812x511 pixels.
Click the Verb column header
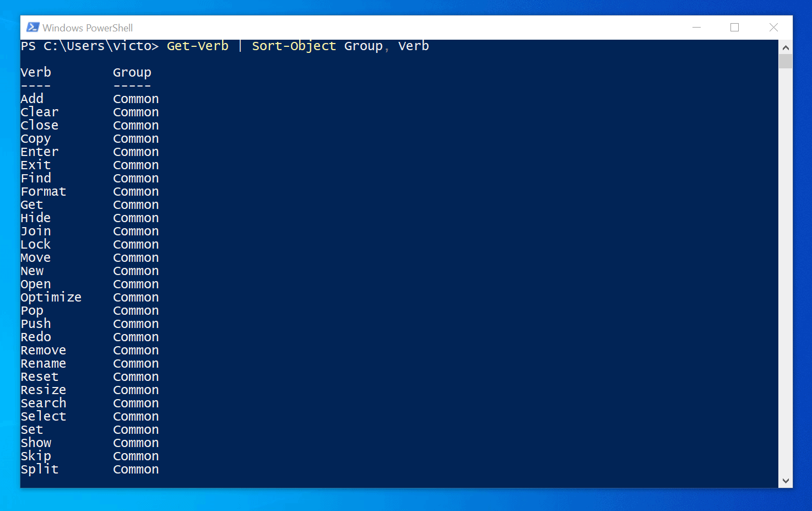(36, 72)
